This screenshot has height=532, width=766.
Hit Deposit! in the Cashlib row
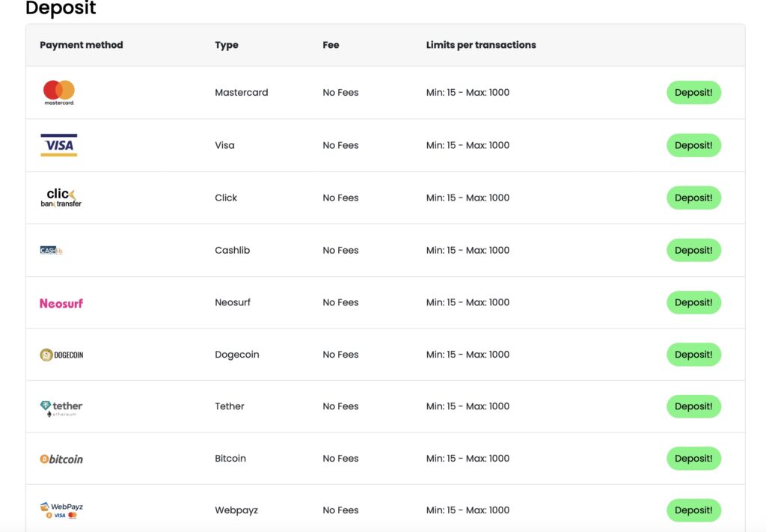click(693, 250)
